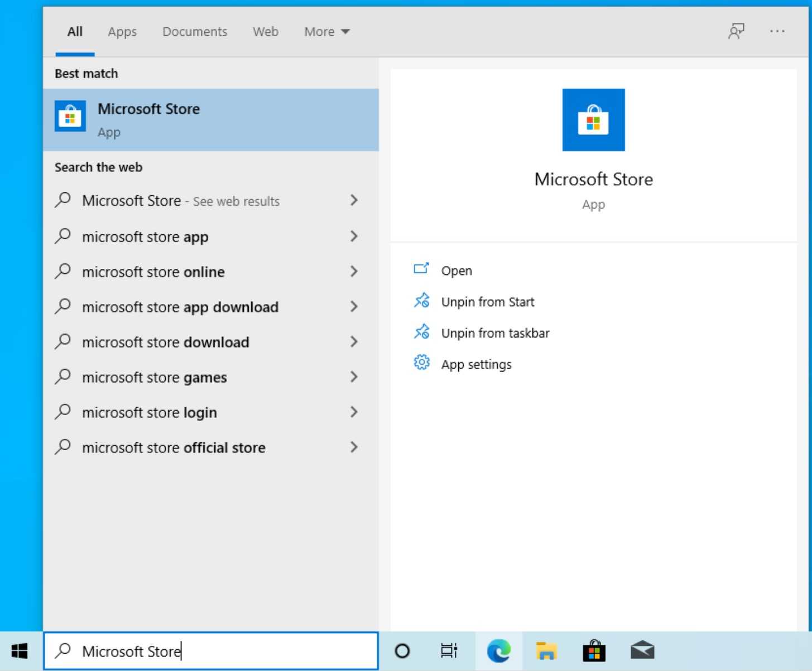Screen dimensions: 812x671
Task: Expand the More filter dropdown
Action: click(x=326, y=32)
